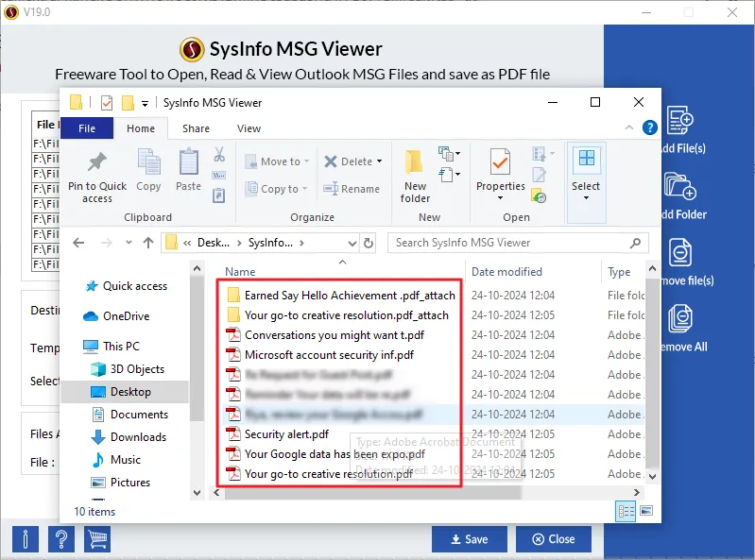
Task: Open Recent locations dropdown arrow
Action: tap(129, 243)
